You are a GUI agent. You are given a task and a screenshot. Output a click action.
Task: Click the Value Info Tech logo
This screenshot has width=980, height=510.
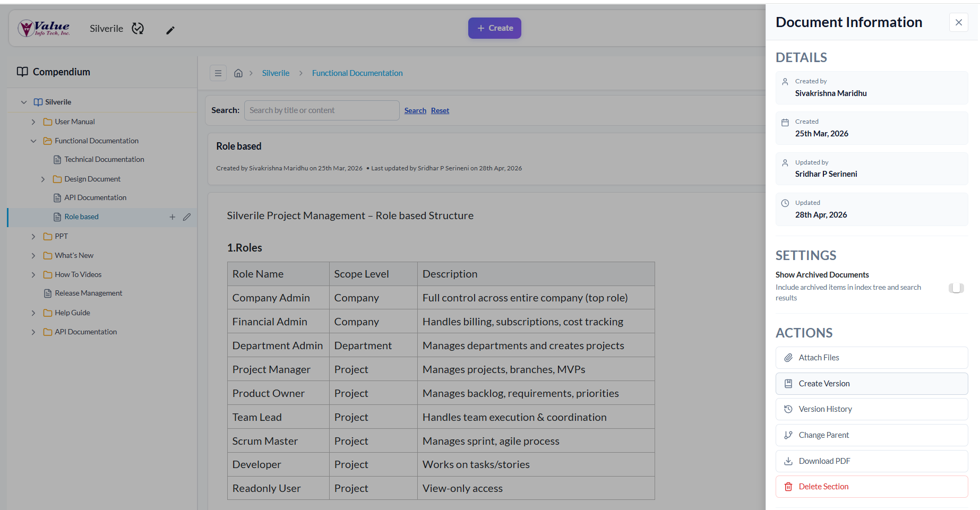pyautogui.click(x=44, y=28)
